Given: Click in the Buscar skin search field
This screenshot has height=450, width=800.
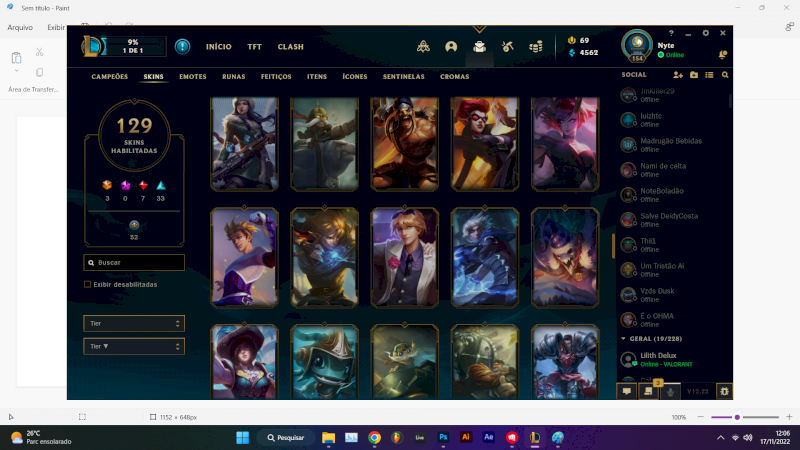Looking at the screenshot, I should (x=134, y=262).
